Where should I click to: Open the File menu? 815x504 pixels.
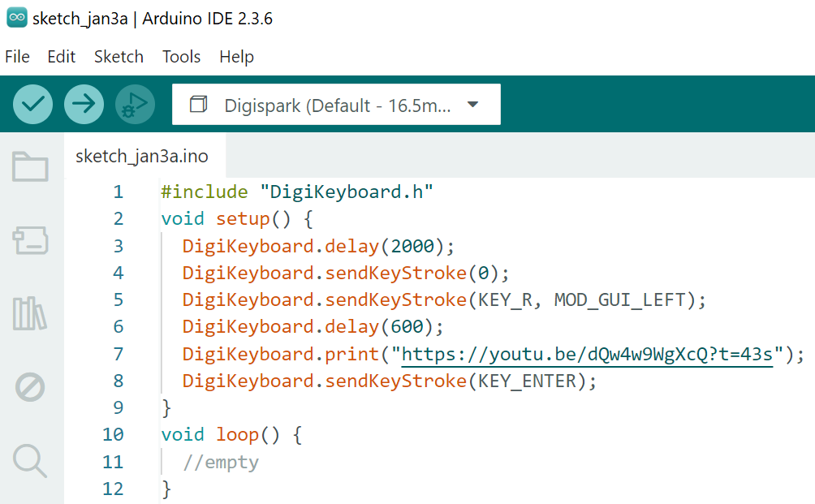17,57
